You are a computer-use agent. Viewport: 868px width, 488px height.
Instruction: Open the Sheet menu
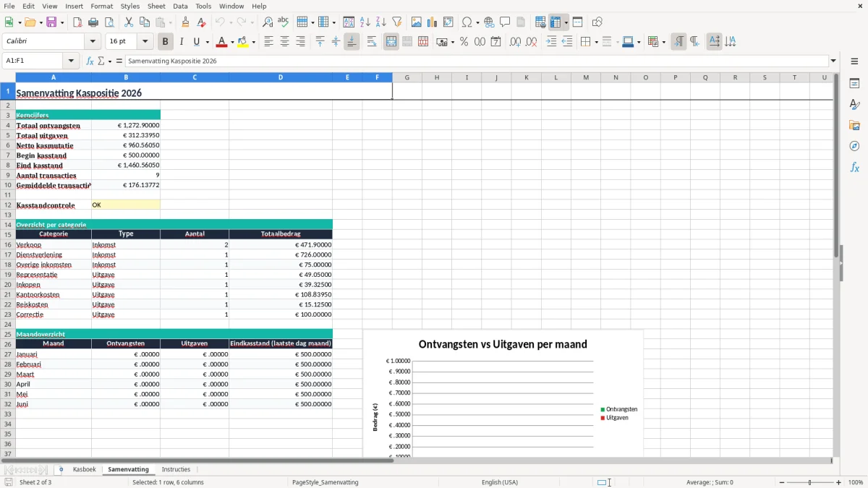click(x=156, y=6)
